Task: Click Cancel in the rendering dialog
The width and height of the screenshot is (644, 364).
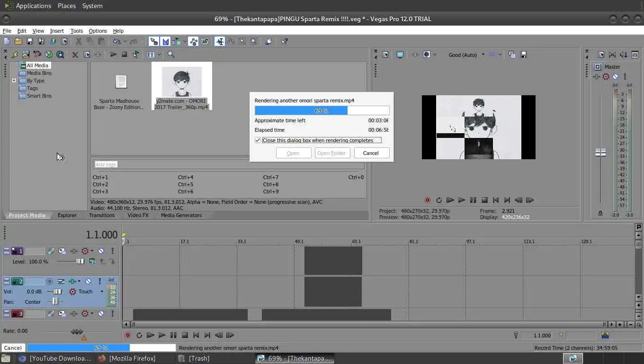Action: pyautogui.click(x=371, y=153)
